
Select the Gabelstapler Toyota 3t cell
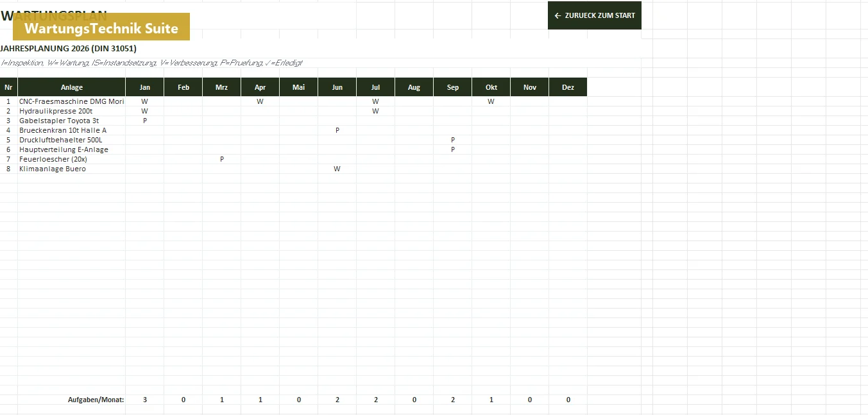click(72, 121)
